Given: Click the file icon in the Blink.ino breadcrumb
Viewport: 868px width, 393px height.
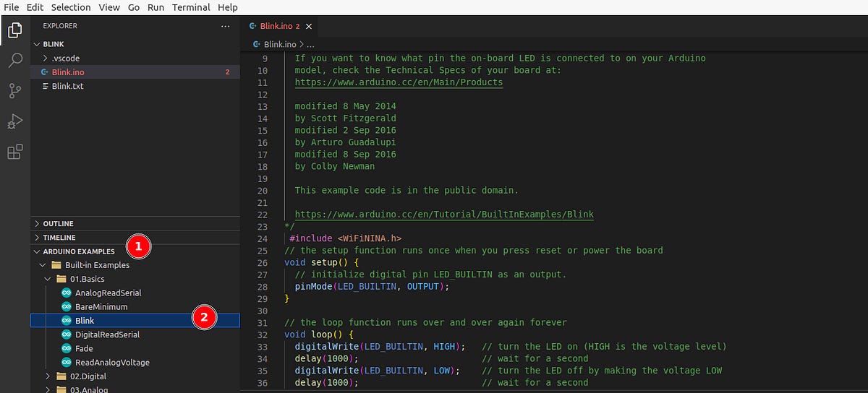Looking at the screenshot, I should coord(257,44).
